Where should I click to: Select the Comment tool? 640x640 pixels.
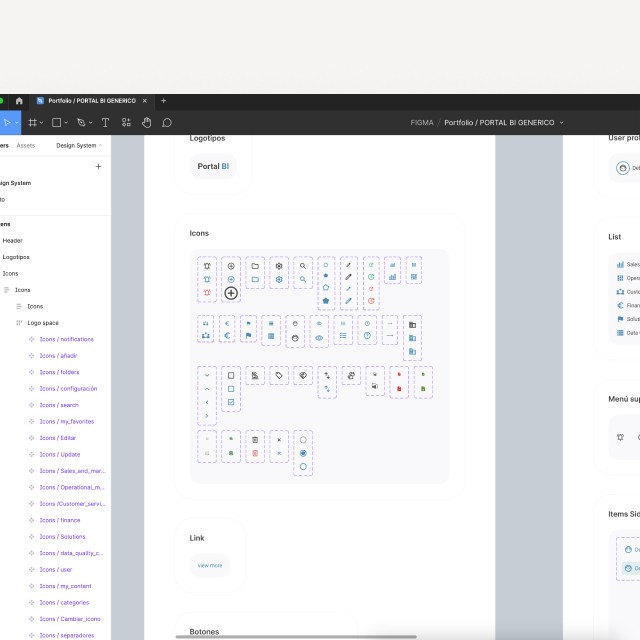[167, 122]
